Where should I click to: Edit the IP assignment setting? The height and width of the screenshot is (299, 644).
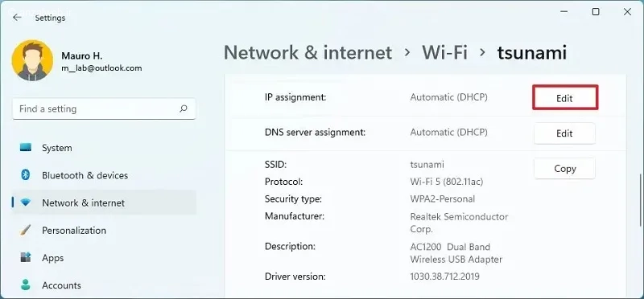(x=565, y=98)
